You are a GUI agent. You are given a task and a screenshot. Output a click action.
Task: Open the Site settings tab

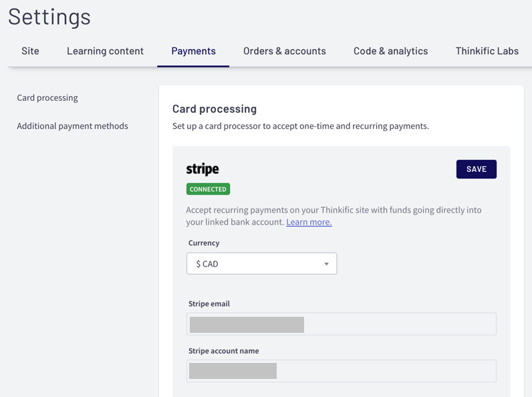[30, 51]
